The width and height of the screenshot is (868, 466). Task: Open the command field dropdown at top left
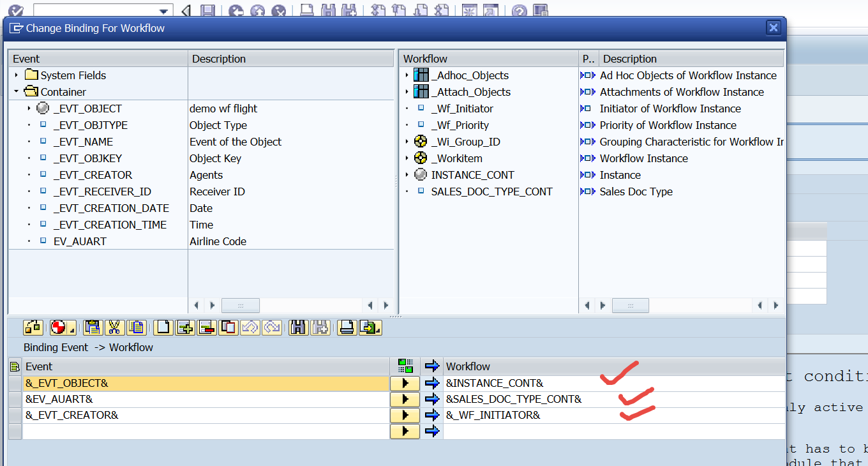[163, 10]
